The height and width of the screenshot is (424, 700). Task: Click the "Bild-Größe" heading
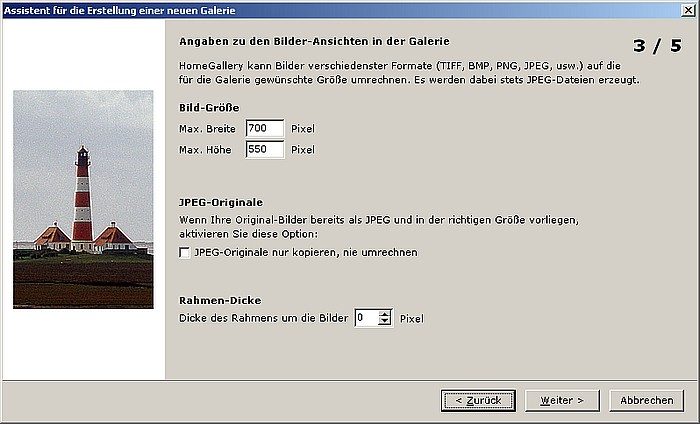pos(209,108)
